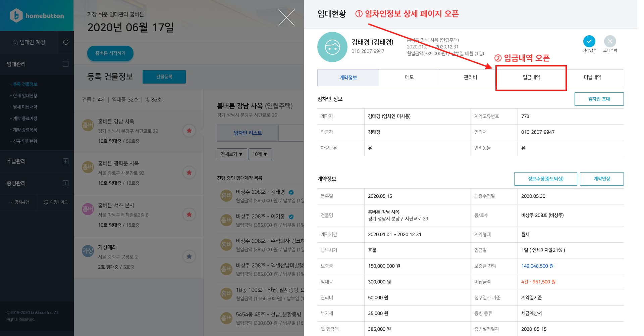Viewport: 644px width, 336px height.
Task: Click the 증빙 종류 value 세금계산서
Action: tap(532, 314)
